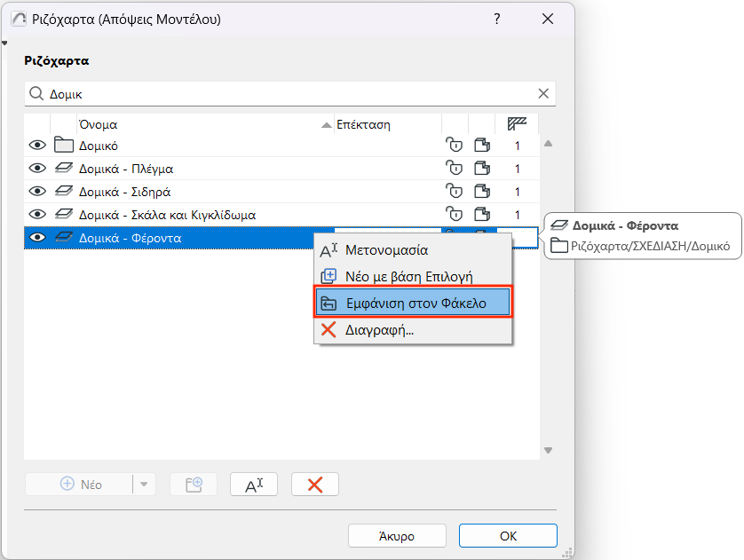Screen dimensions: 744x560
Task: Click intersection number 1 in Σκάλα και Κιγκλίδωμα row
Action: coord(518,215)
